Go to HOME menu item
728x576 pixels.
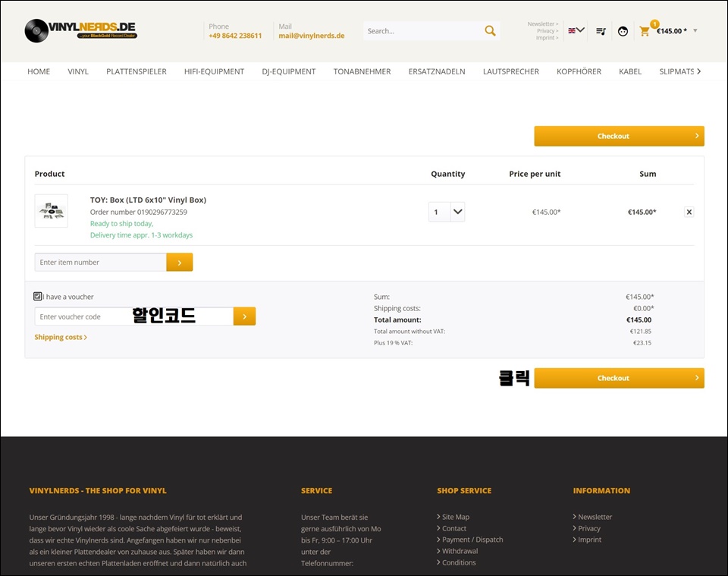(39, 71)
